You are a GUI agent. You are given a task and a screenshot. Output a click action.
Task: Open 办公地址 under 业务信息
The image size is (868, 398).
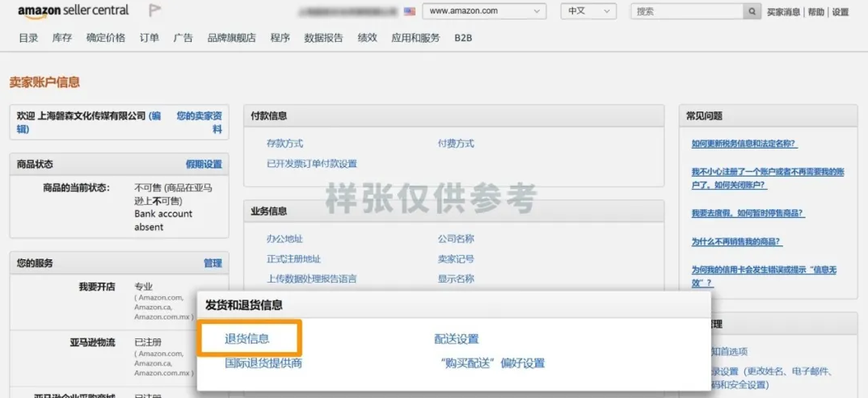point(284,239)
